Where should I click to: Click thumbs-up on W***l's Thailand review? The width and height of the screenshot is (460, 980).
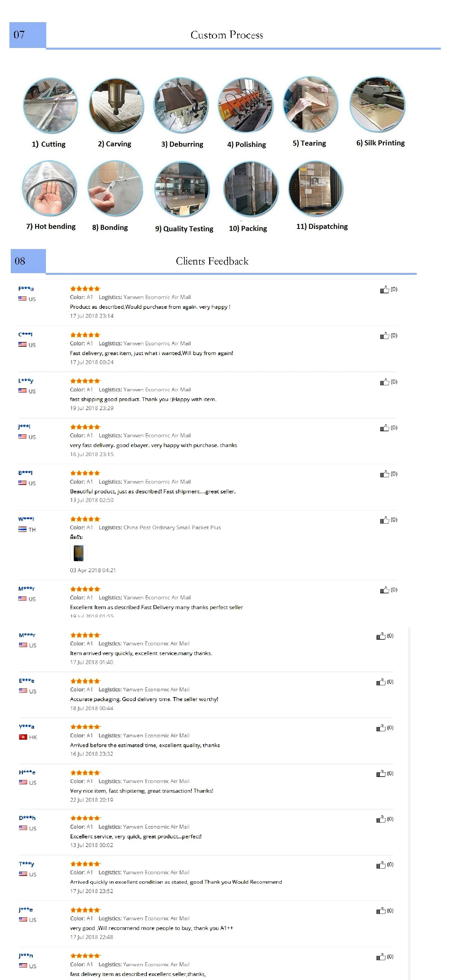tap(384, 520)
